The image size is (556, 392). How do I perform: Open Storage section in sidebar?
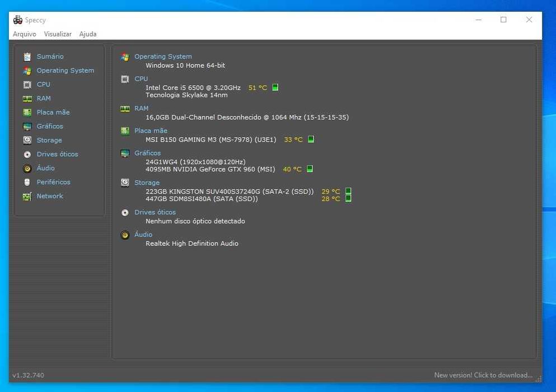(x=49, y=140)
